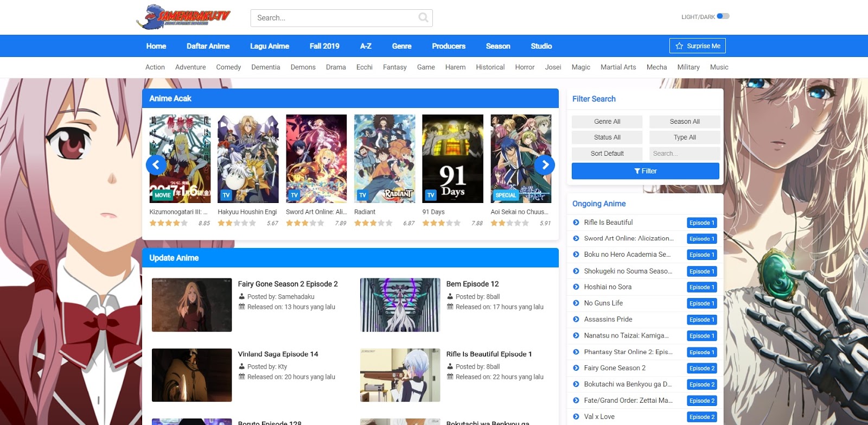
Task: Click play icon beside Val x Love
Action: [x=576, y=416]
